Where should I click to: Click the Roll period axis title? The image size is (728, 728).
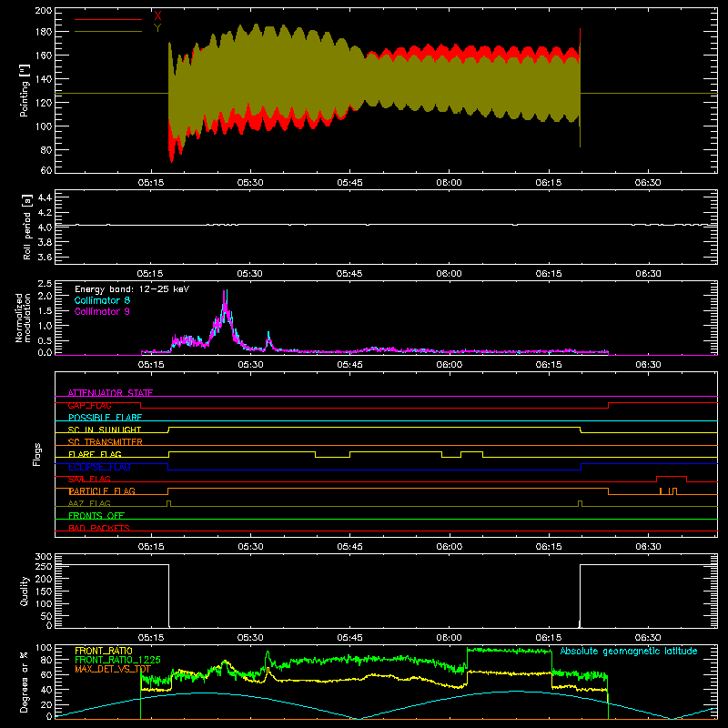[27, 227]
